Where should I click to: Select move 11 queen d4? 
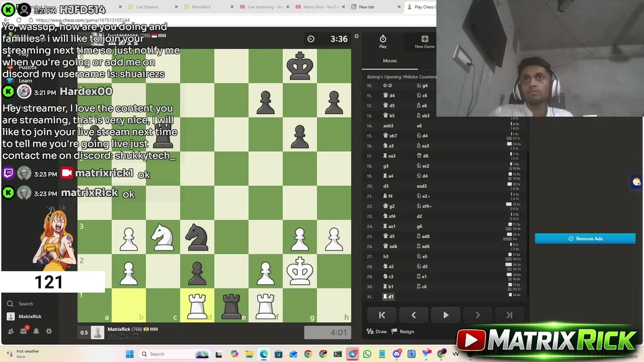click(x=389, y=96)
